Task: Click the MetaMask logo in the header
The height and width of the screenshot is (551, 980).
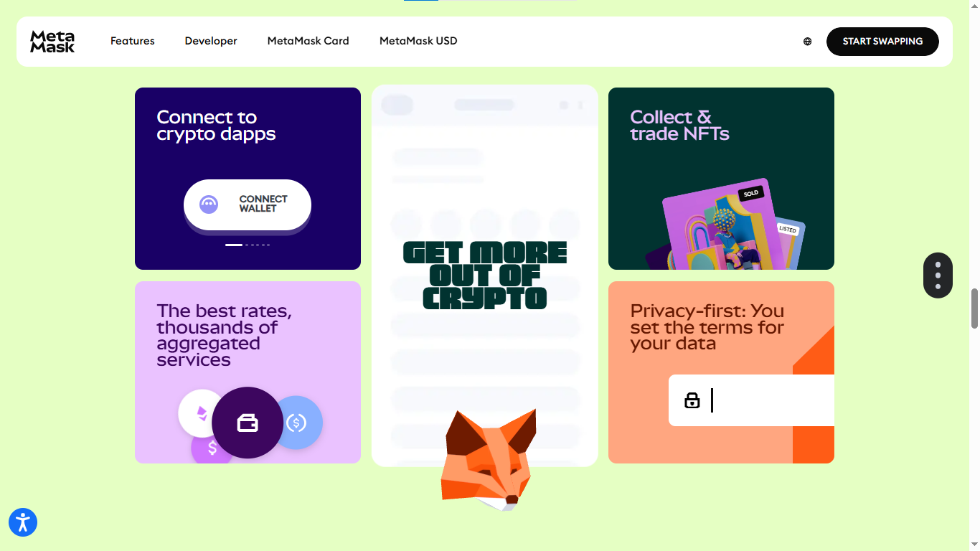Action: pyautogui.click(x=52, y=42)
